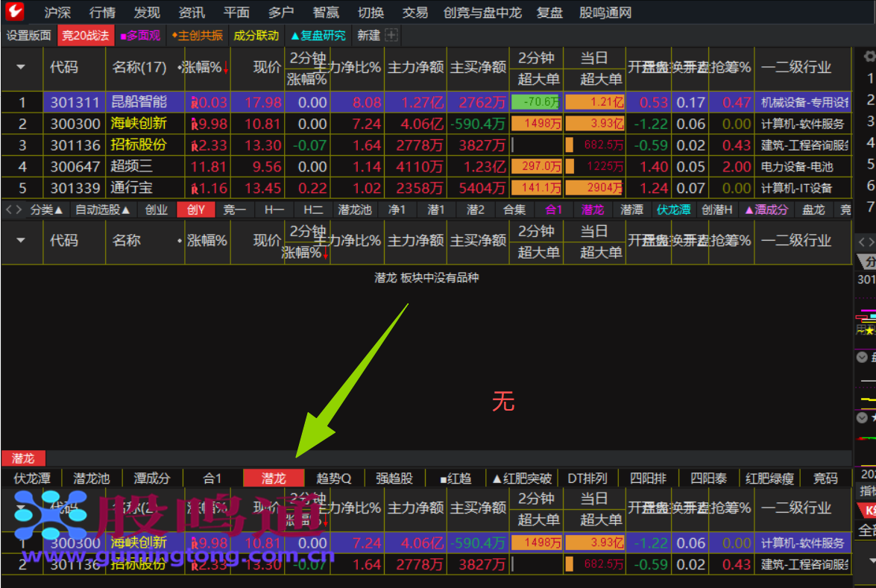Click the red app logo icon
876x588 pixels.
14,11
